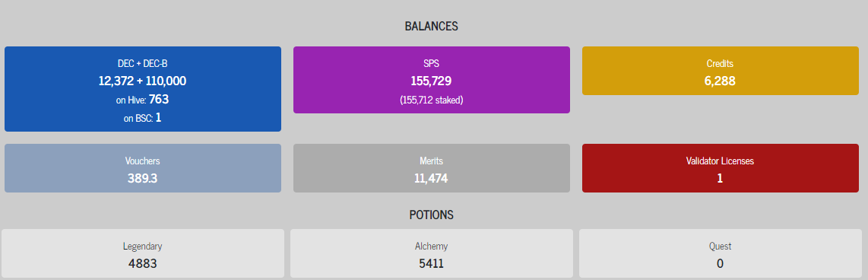Open the yellow Credits balance card
This screenshot has width=868, height=280.
tap(721, 71)
